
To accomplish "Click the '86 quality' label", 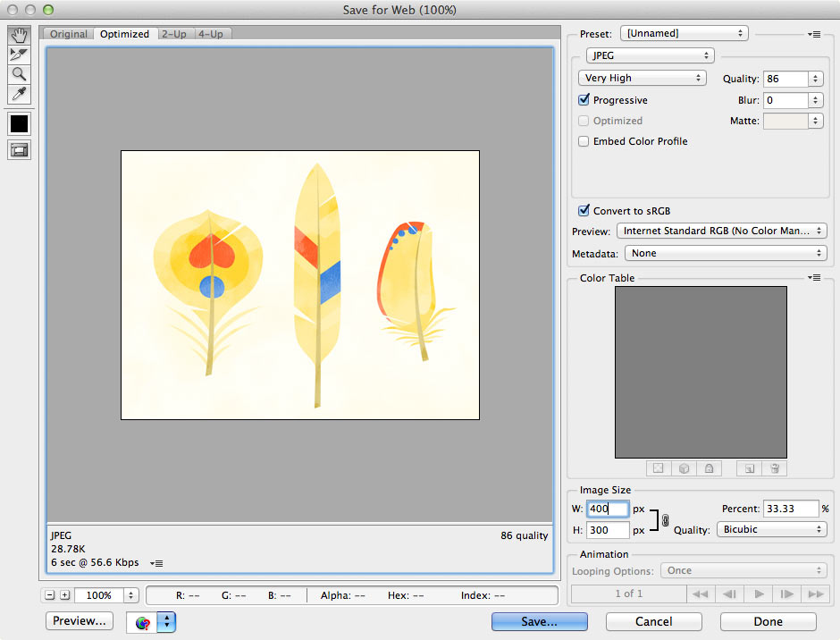I will tap(525, 535).
